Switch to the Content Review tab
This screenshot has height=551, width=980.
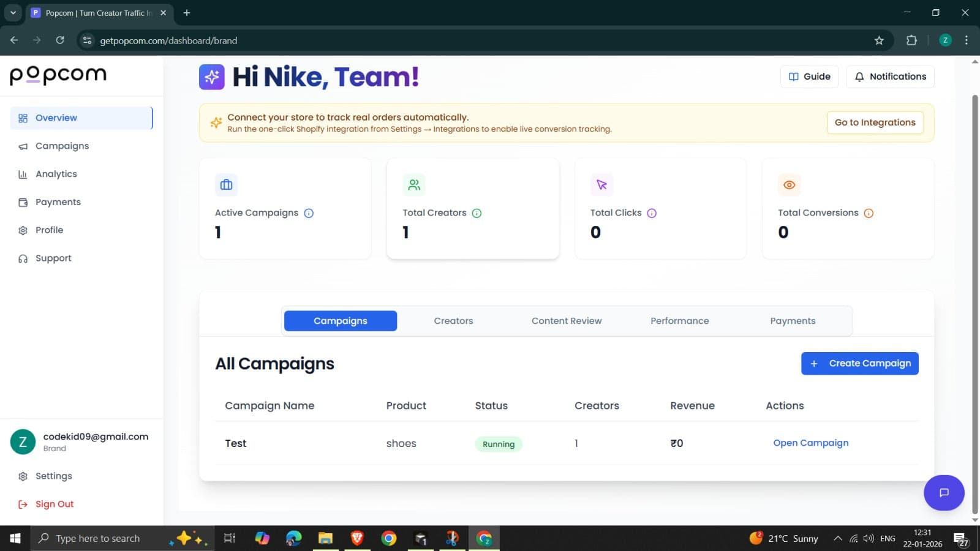[x=567, y=321]
